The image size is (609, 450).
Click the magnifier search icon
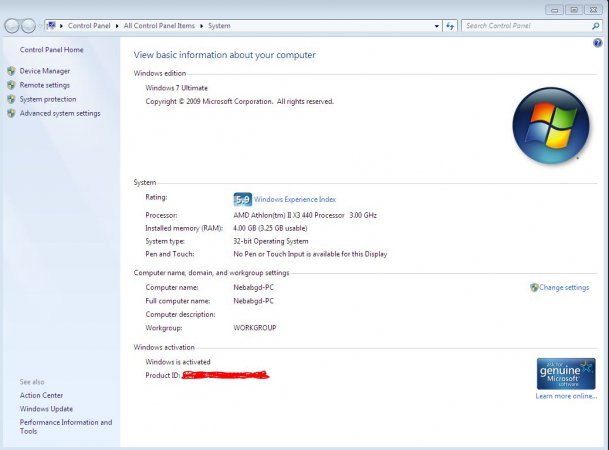tap(595, 26)
